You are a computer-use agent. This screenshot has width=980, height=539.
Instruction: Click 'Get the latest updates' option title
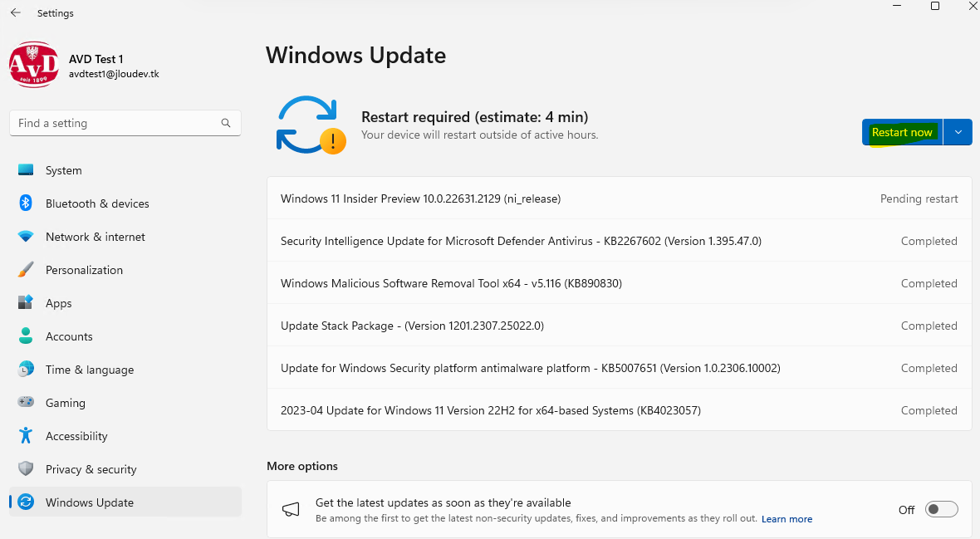coord(443,502)
